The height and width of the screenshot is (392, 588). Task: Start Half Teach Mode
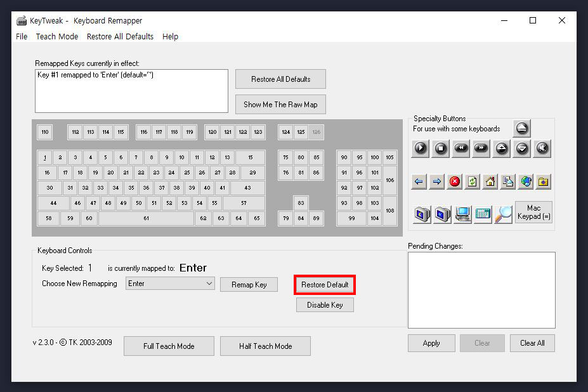click(266, 346)
